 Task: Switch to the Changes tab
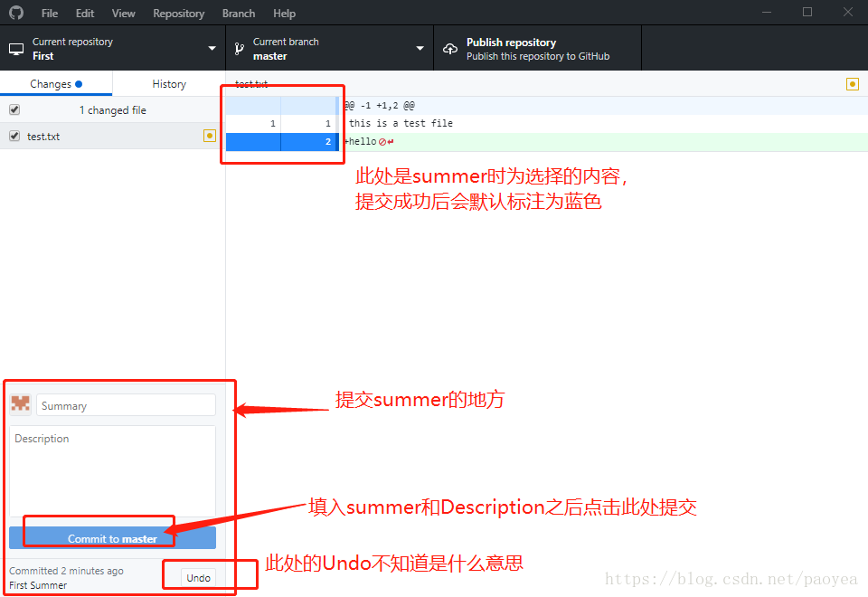(x=56, y=83)
